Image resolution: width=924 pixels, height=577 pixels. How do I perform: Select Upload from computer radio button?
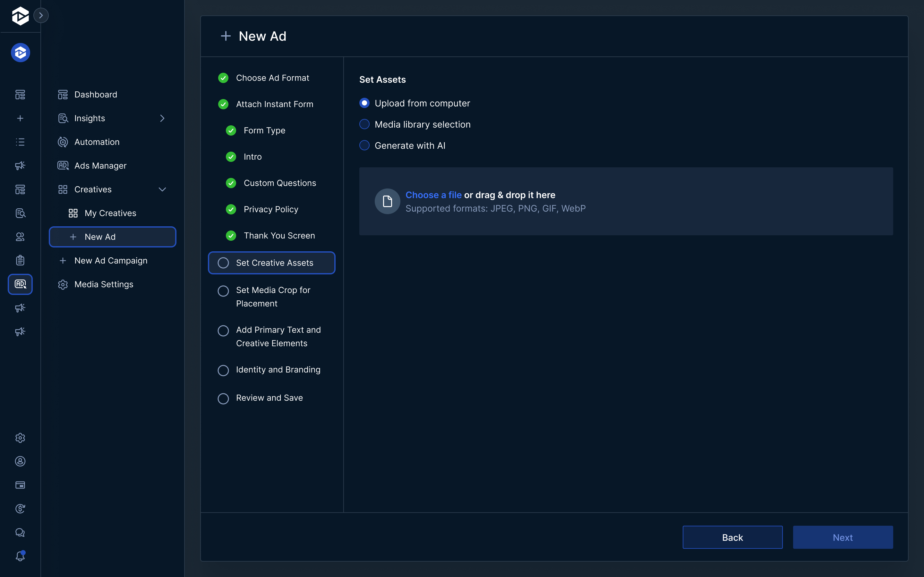coord(365,103)
